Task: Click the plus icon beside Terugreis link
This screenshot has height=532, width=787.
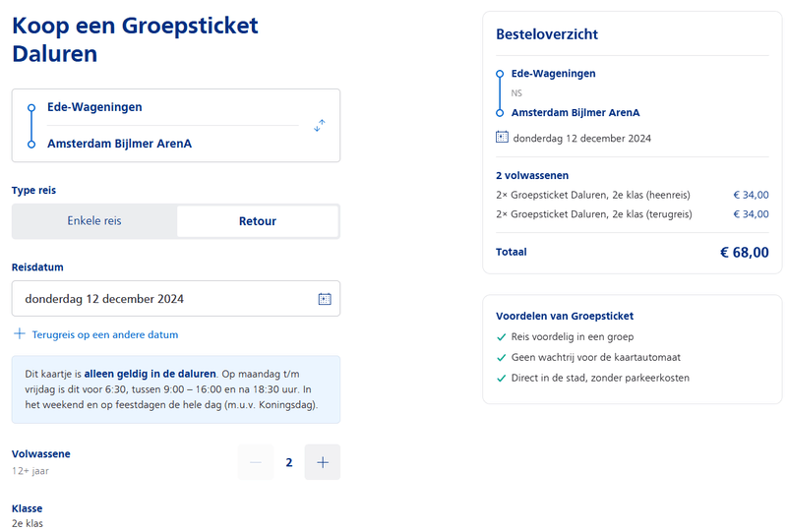Action: coord(19,334)
